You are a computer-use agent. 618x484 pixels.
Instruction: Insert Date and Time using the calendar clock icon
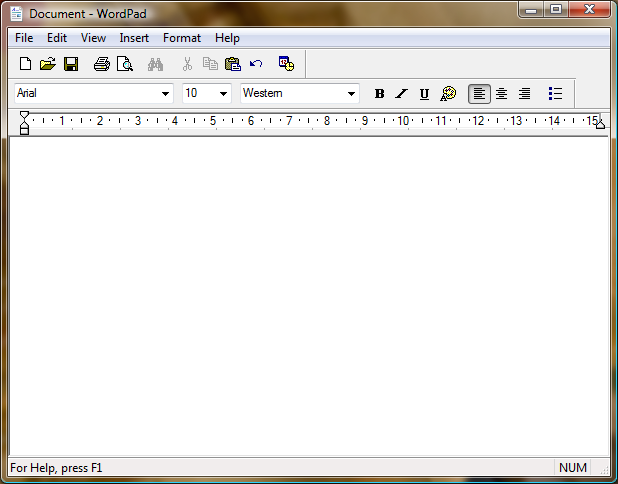[287, 63]
